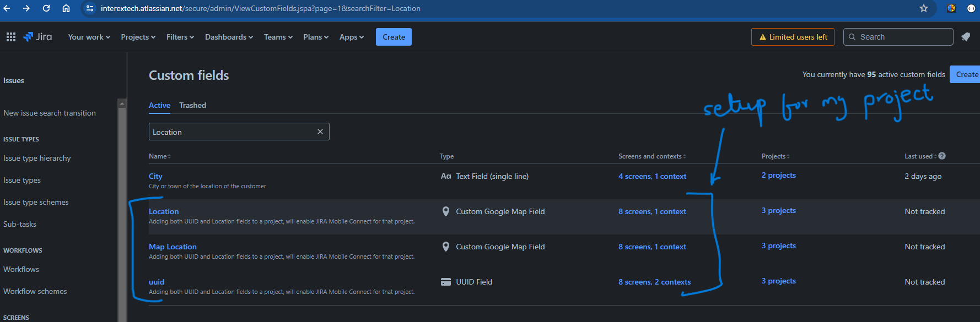Select the '2 days ago' last used value

click(x=923, y=176)
